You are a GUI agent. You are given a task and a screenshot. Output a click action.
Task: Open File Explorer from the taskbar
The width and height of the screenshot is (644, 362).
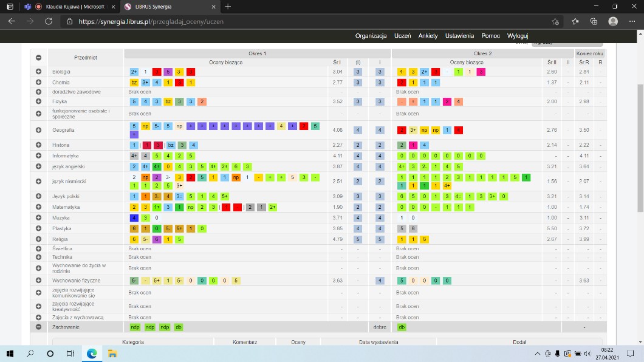(112, 353)
